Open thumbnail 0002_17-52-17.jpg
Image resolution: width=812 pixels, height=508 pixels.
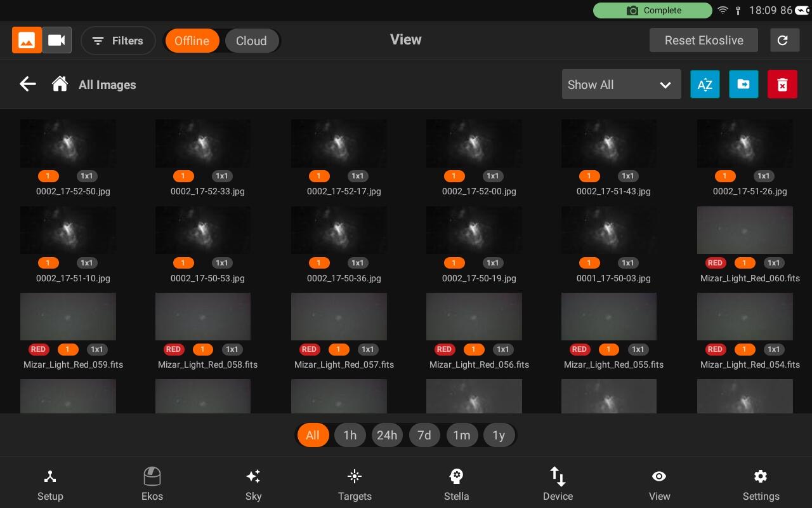[x=339, y=144]
